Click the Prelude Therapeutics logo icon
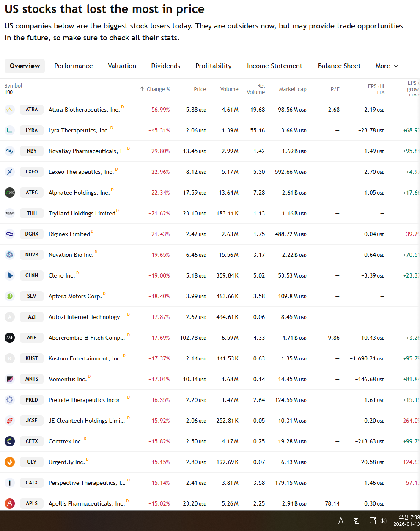The width and height of the screenshot is (420, 531). point(10,400)
